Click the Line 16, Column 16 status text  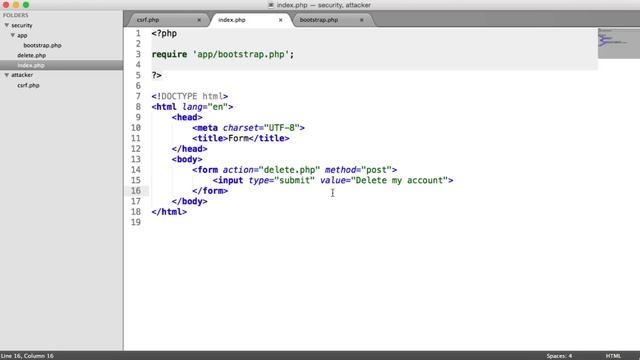27,356
